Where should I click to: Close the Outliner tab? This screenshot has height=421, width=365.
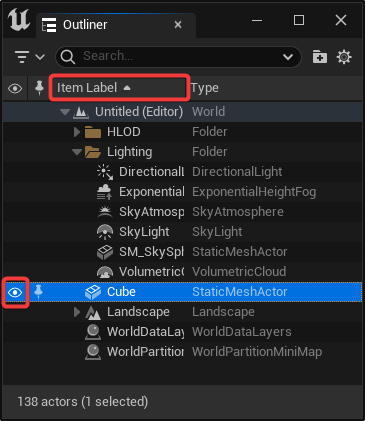click(x=178, y=25)
